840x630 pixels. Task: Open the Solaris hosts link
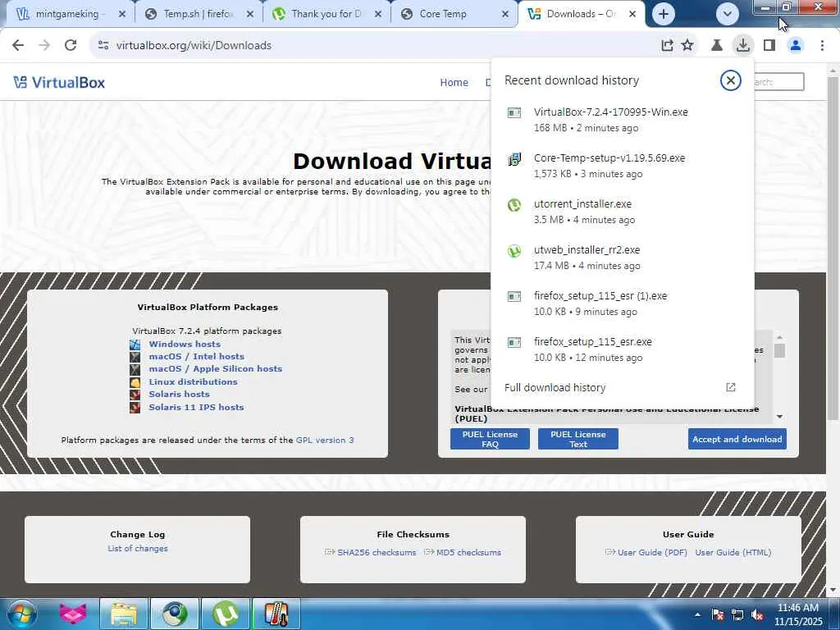pyautogui.click(x=179, y=394)
